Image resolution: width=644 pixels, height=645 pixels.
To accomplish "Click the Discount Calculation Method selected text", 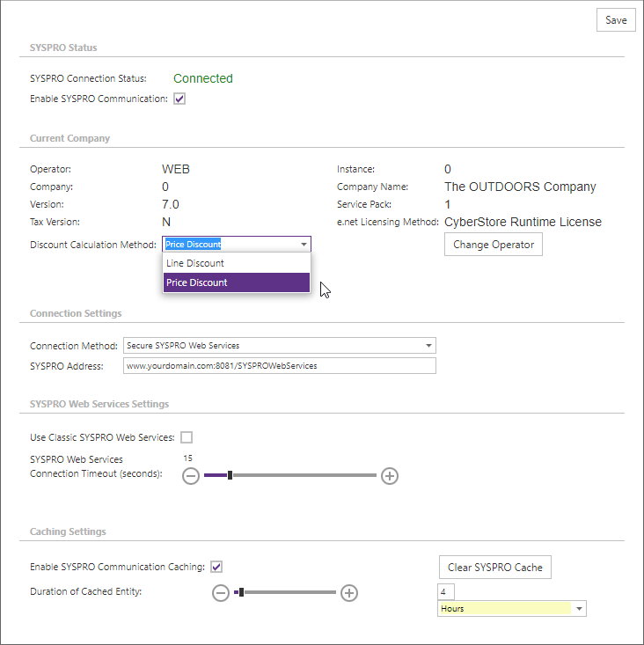I will point(193,245).
